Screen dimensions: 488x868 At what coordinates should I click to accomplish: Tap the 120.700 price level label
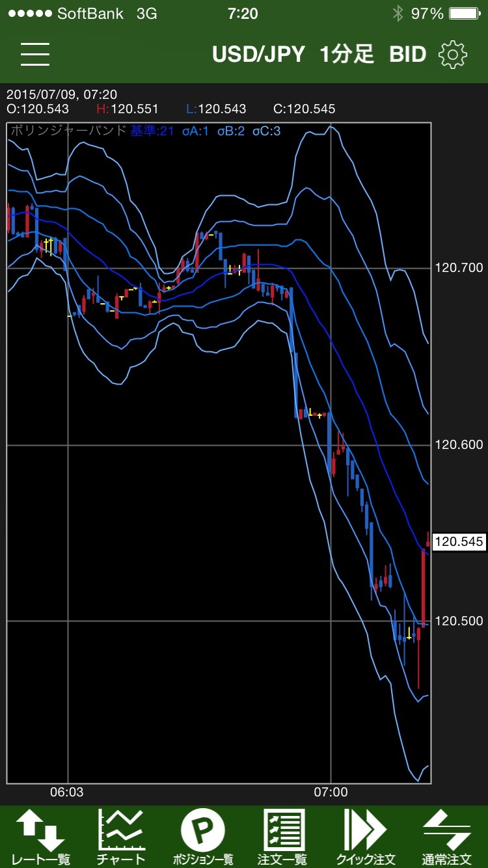(459, 267)
